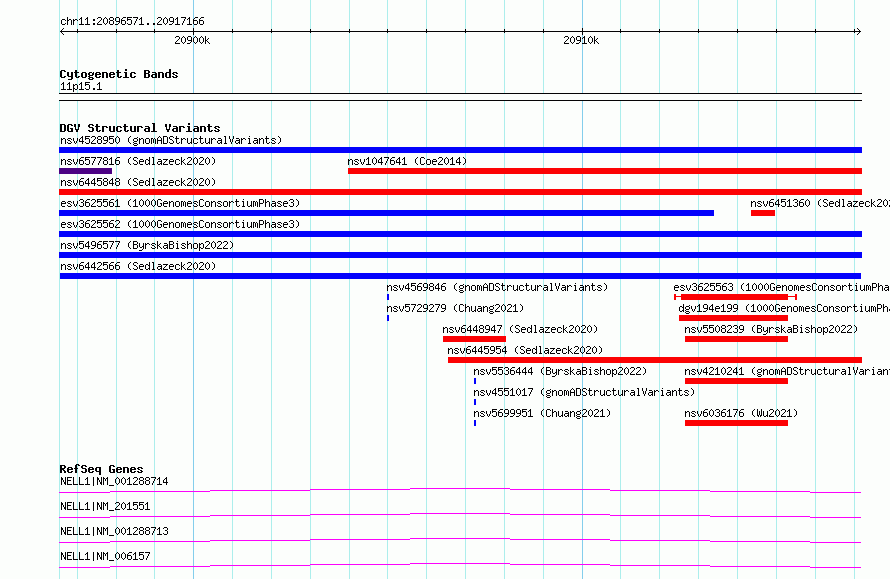Click the tiny blue mark under nsv5729279
The height and width of the screenshot is (579, 890).
pos(388,318)
